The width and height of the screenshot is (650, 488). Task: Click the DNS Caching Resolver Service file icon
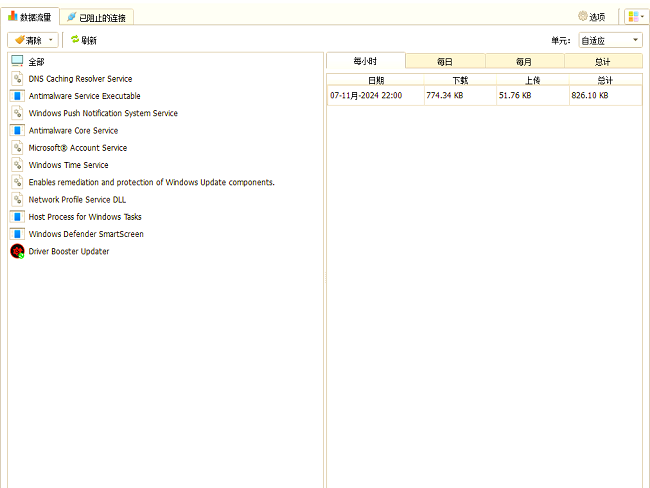coord(17,79)
